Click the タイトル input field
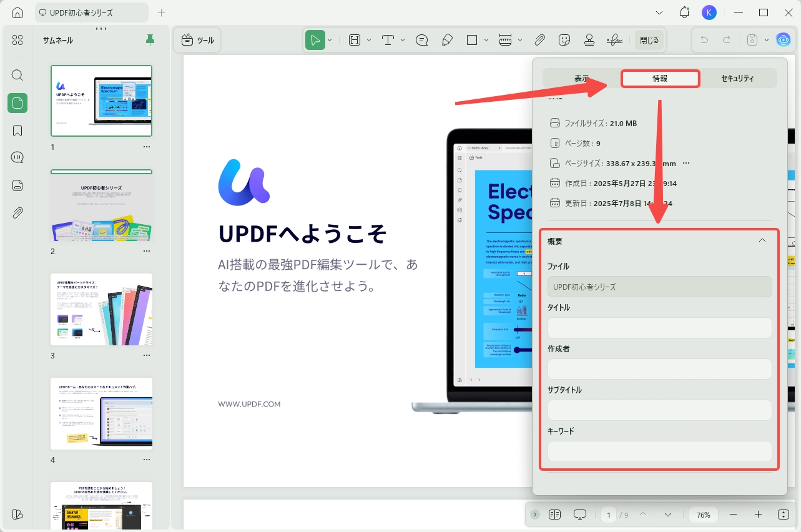This screenshot has height=532, width=801. (x=659, y=328)
